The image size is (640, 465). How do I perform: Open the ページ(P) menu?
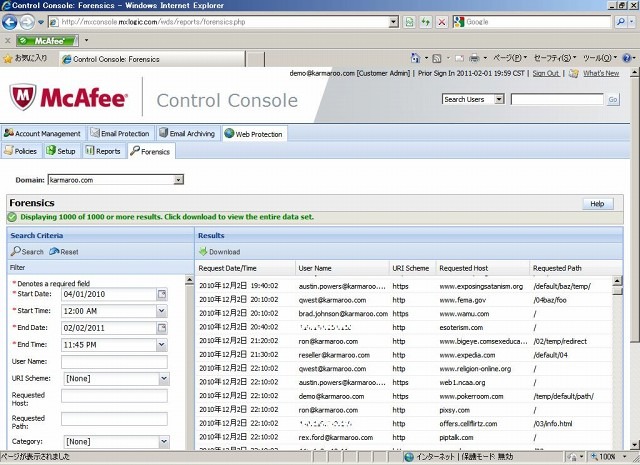510,58
